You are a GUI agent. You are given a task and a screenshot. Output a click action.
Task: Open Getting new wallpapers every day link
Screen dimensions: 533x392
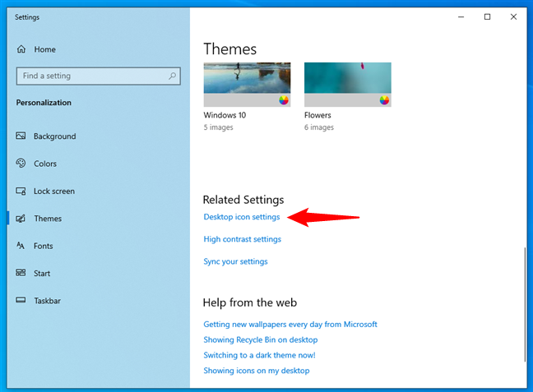pos(290,325)
